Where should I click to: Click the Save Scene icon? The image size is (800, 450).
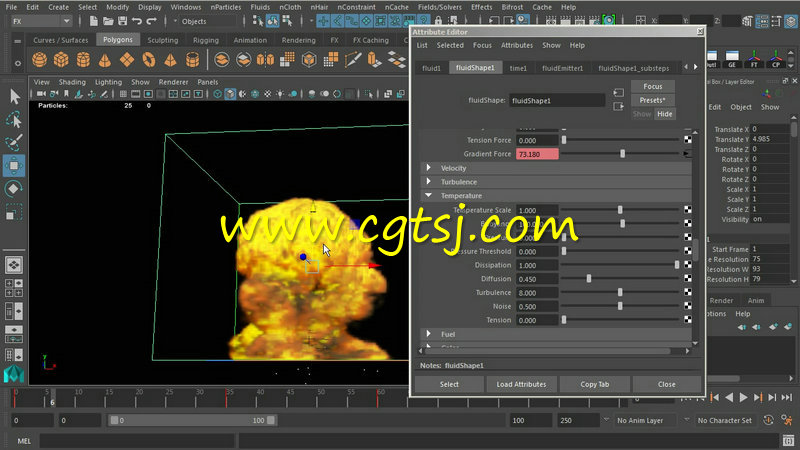click(122, 21)
